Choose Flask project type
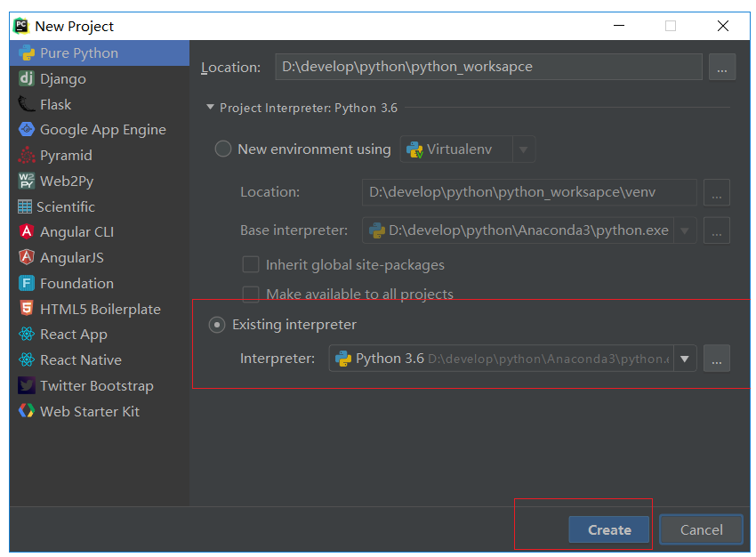Viewport: 756px width, 557px height. pyautogui.click(x=100, y=104)
